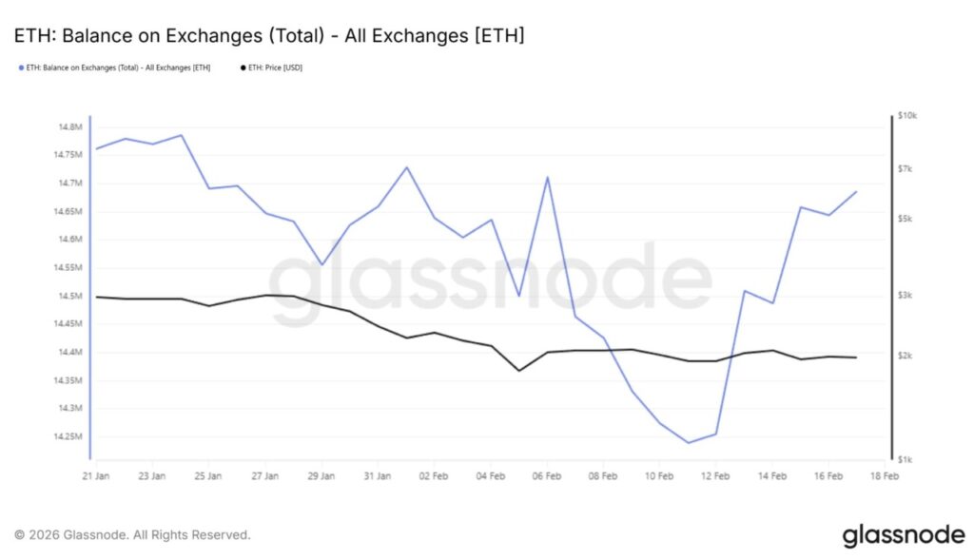Click the $2k price axis label
The height and width of the screenshot is (560, 974).
click(x=905, y=356)
